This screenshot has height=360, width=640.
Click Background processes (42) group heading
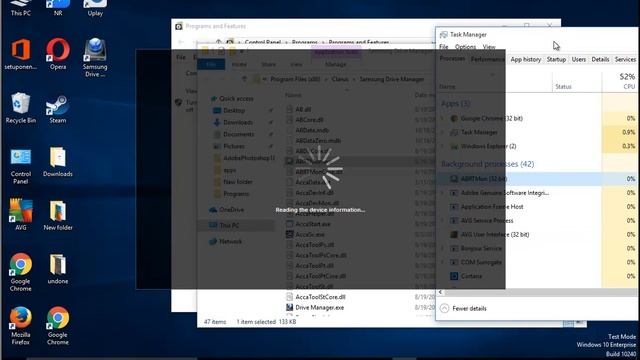(x=487, y=164)
